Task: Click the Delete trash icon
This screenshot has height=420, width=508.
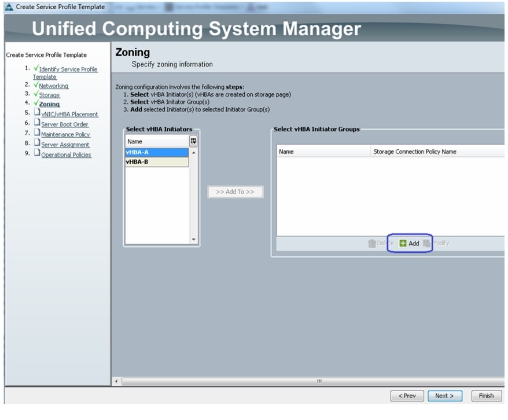Action: (372, 243)
